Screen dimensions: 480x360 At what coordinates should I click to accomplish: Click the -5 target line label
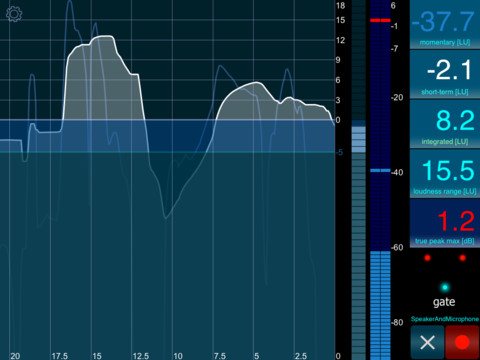click(x=339, y=152)
